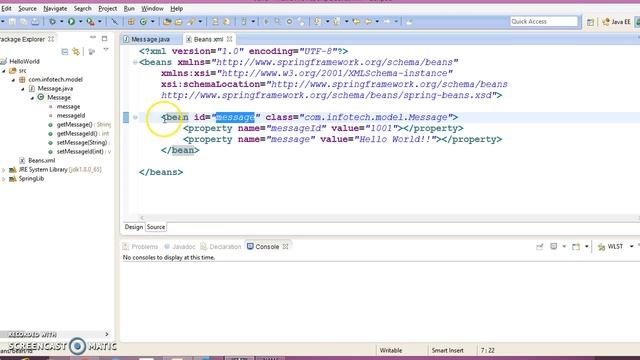This screenshot has width=640, height=360.
Task: Switch to the Design tab of XML editor
Action: click(133, 227)
